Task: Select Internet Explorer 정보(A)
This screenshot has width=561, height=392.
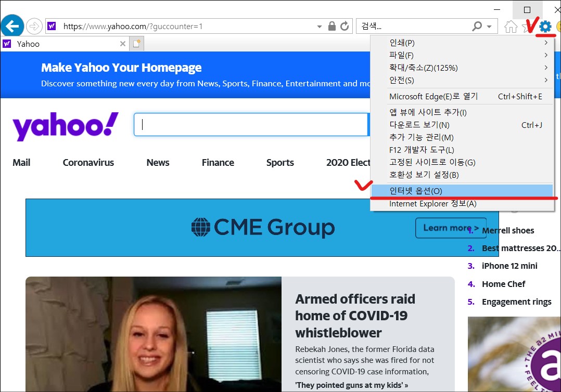Action: 462,204
